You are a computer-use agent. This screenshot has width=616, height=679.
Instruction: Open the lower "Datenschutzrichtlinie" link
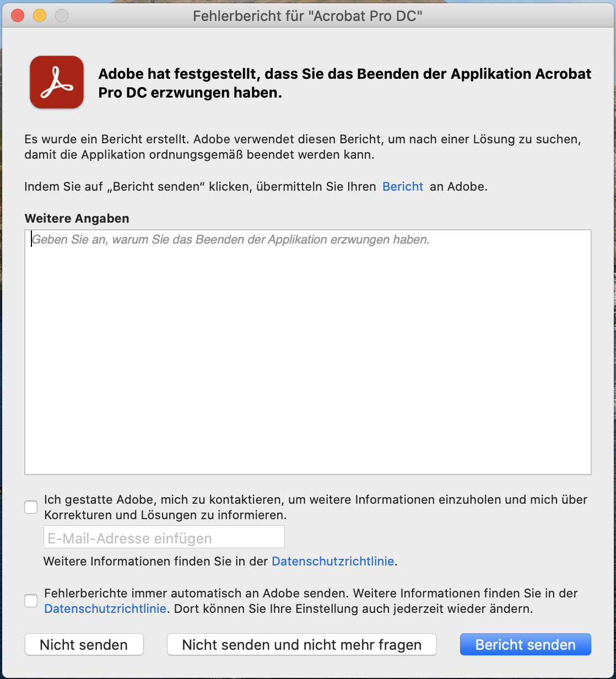pos(105,608)
